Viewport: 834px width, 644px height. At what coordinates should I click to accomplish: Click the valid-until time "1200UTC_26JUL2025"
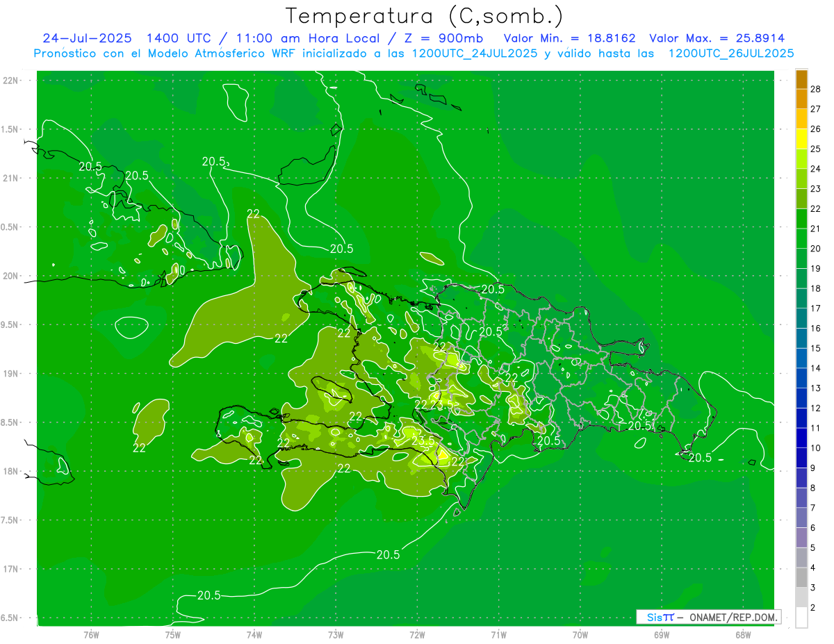(x=731, y=53)
